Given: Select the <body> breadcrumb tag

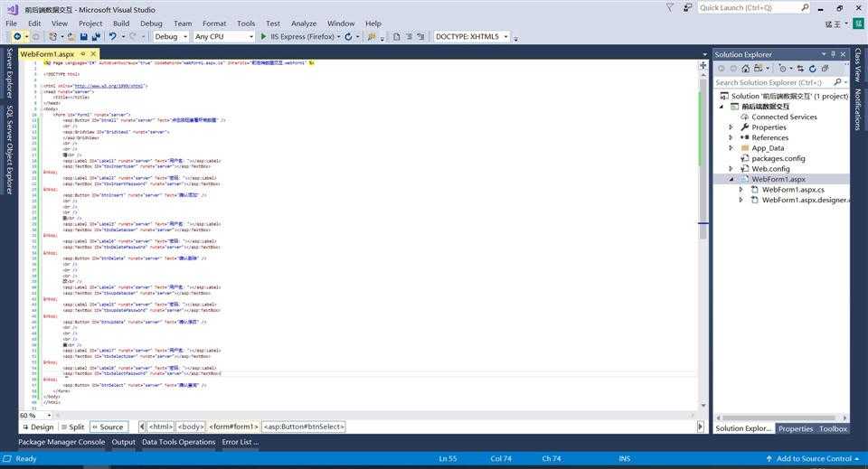Looking at the screenshot, I should [191, 427].
